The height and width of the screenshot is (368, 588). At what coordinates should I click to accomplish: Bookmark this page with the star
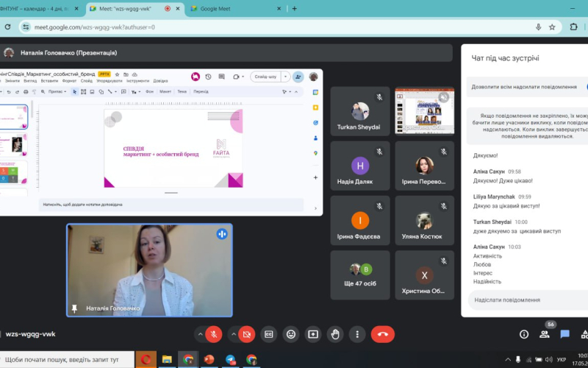[552, 27]
